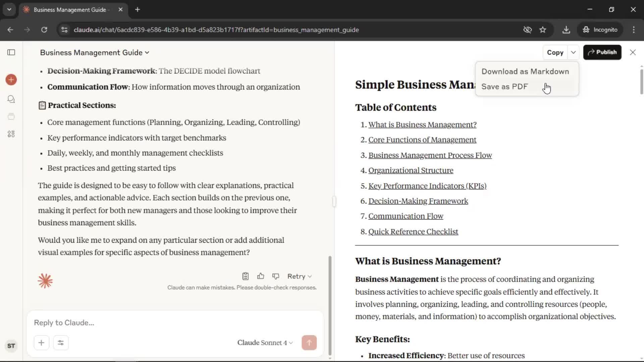Image resolution: width=644 pixels, height=362 pixels.
Task: Click the Table of Contents heading
Action: (396, 108)
